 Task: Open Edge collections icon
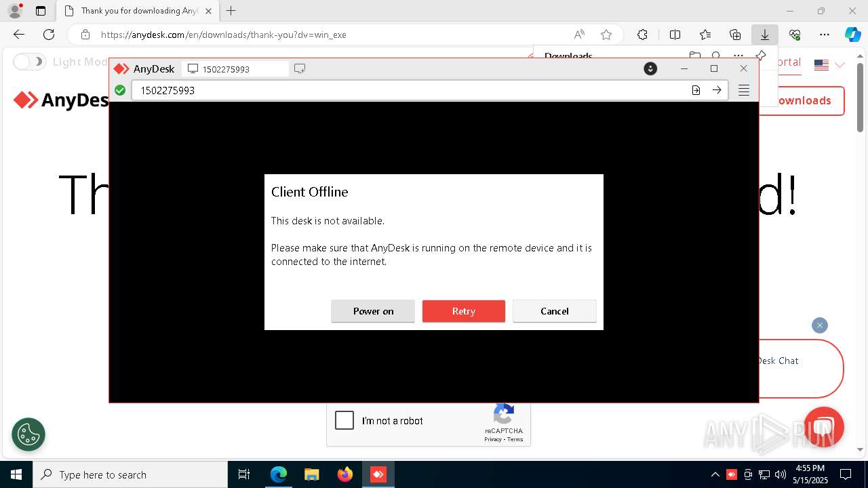[735, 35]
